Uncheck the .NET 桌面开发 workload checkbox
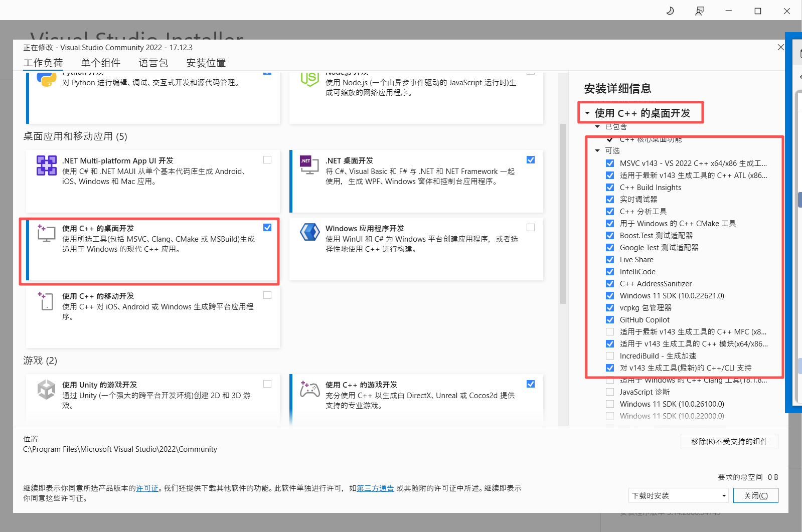This screenshot has width=802, height=532. 531,160
